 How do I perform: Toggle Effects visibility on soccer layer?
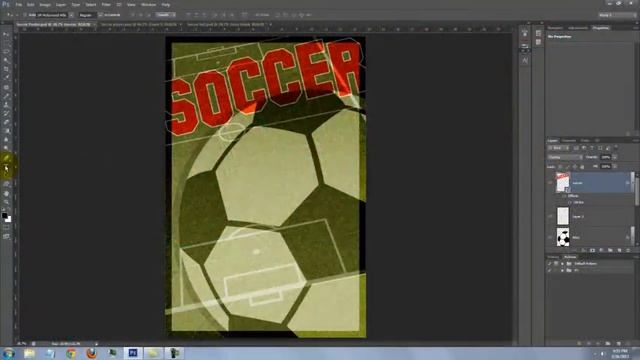coord(565,196)
